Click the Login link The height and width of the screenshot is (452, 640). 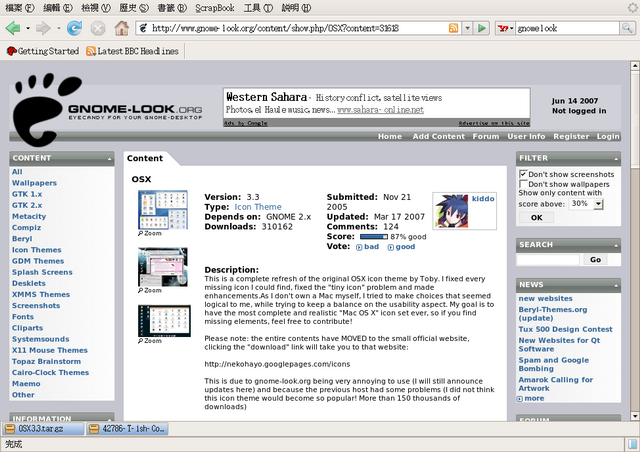point(608,136)
